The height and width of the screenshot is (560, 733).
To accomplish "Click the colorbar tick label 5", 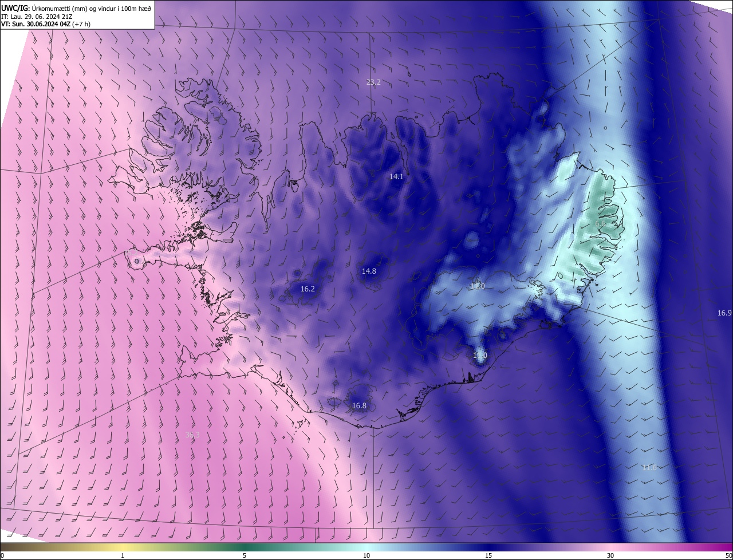I will point(245,555).
